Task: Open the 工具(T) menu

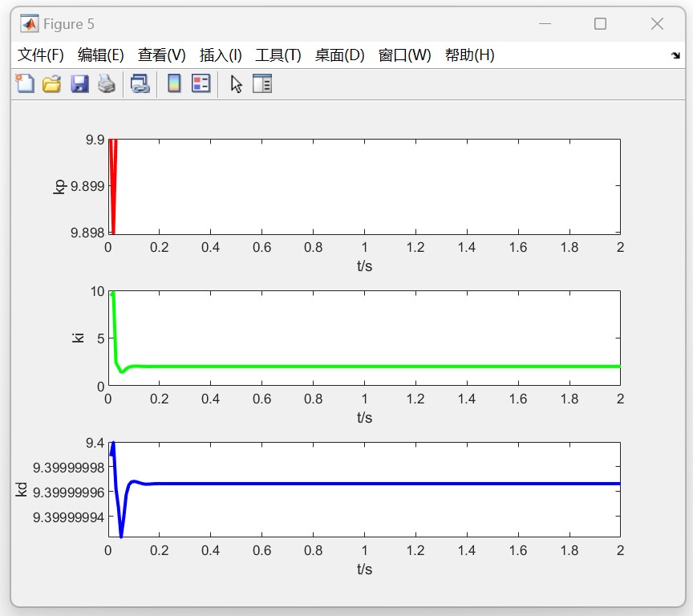Action: click(x=278, y=55)
